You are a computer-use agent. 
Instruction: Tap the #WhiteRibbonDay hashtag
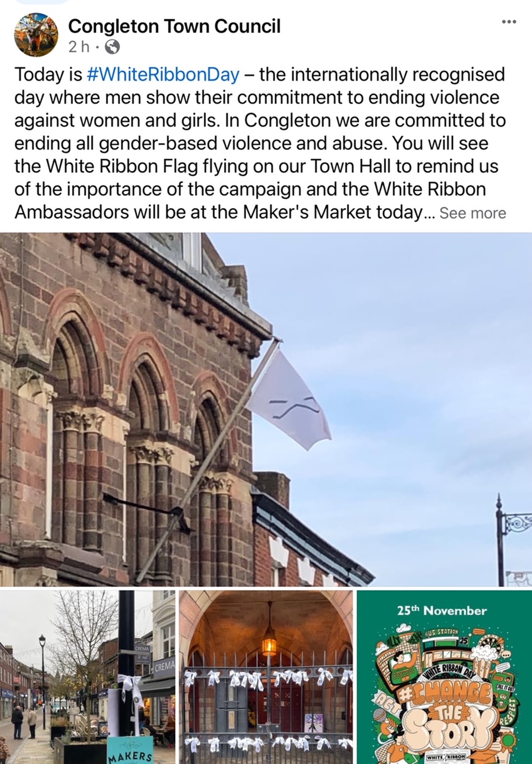[163, 74]
